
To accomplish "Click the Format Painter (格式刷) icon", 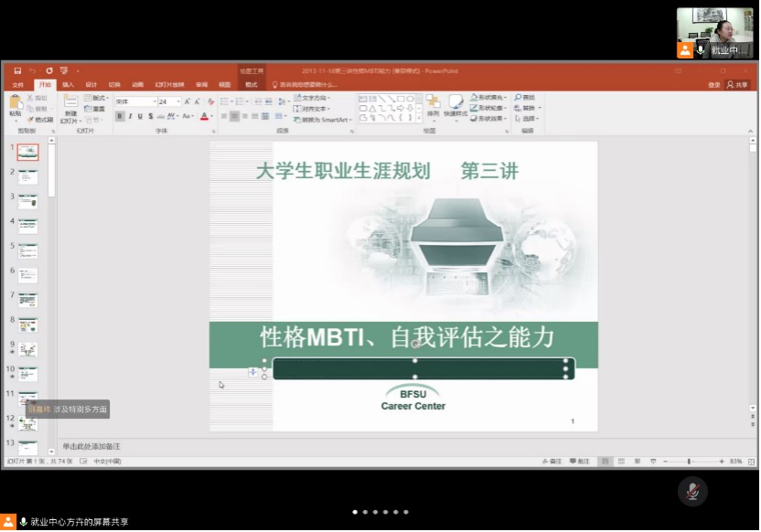I will 40,120.
